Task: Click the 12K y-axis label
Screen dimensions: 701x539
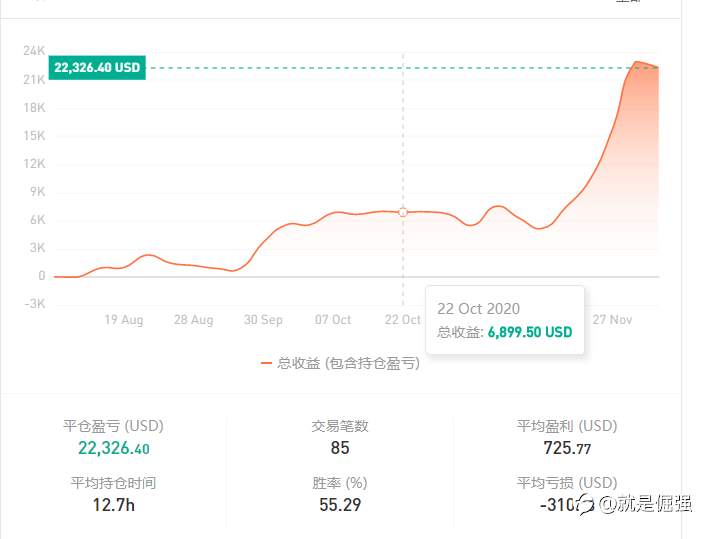Action: 34,164
